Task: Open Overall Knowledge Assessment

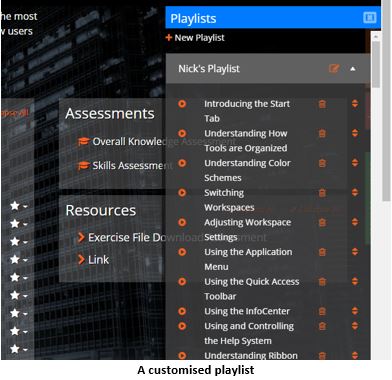Action: 157,142
